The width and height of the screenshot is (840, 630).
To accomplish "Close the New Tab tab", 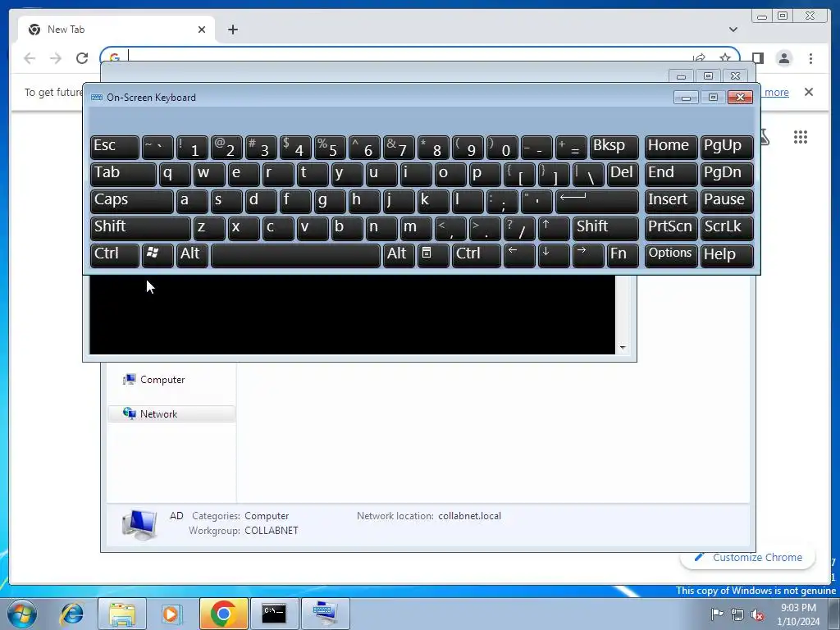I will pos(202,30).
